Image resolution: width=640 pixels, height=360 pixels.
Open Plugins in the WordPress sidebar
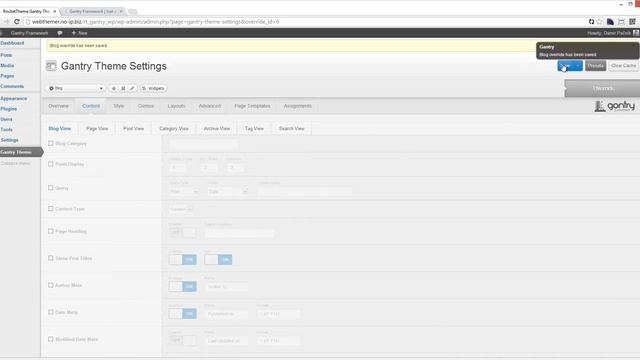pyautogui.click(x=9, y=109)
